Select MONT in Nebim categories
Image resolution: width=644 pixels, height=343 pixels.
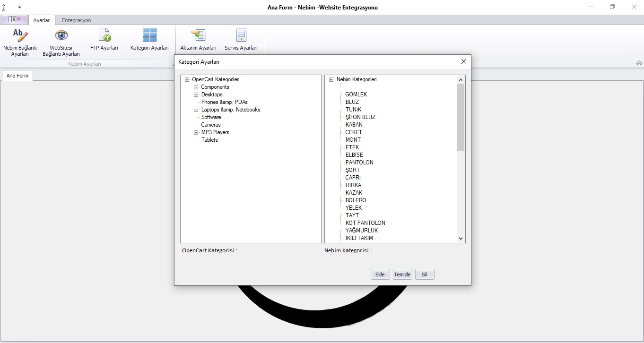tap(353, 140)
